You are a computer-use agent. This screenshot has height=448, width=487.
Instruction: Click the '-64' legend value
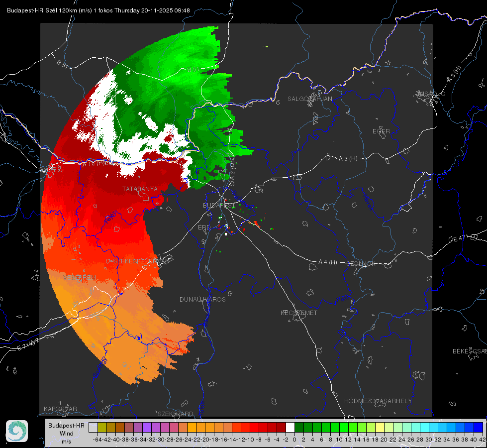[x=97, y=440]
